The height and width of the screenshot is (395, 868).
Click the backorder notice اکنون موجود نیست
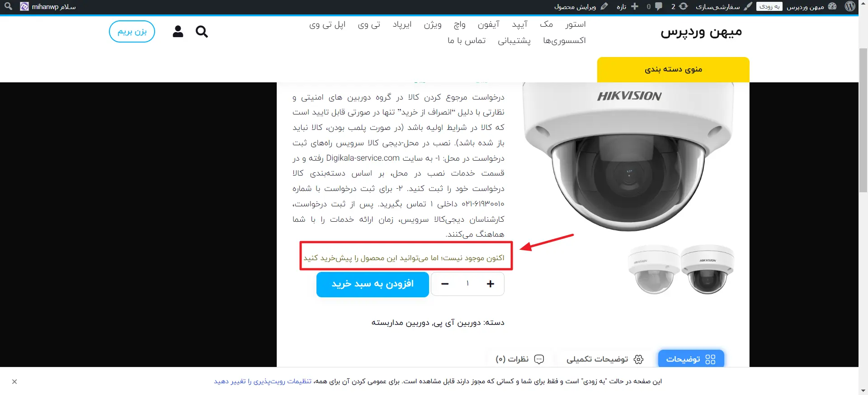pyautogui.click(x=404, y=258)
